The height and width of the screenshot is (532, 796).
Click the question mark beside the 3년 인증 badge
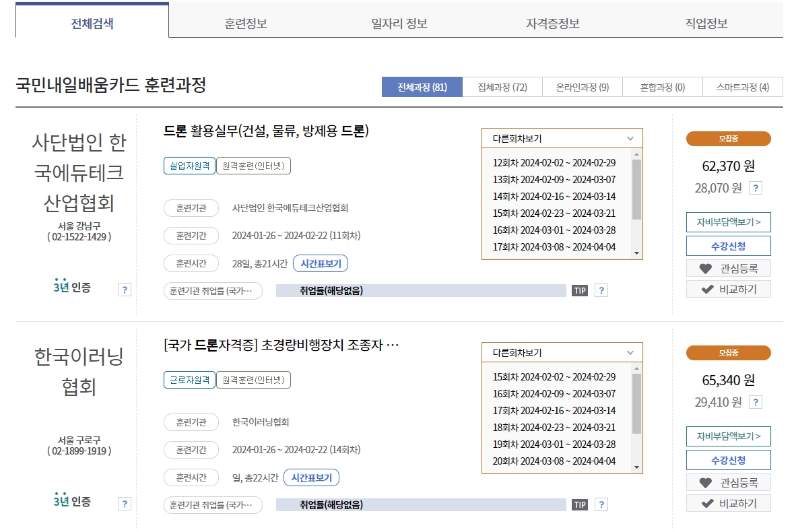(x=125, y=287)
